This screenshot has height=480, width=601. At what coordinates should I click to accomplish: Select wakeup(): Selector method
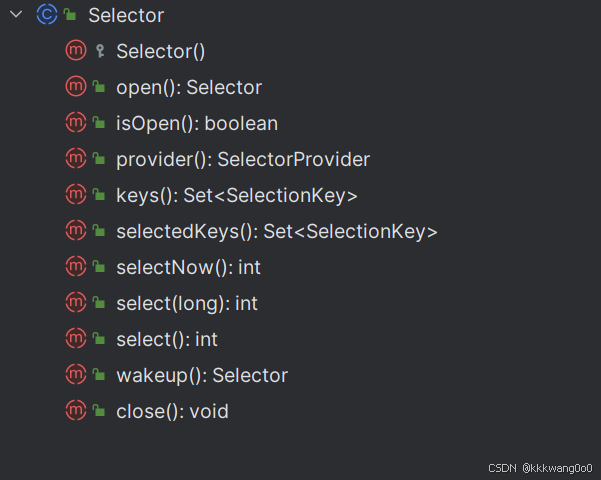[x=202, y=375]
